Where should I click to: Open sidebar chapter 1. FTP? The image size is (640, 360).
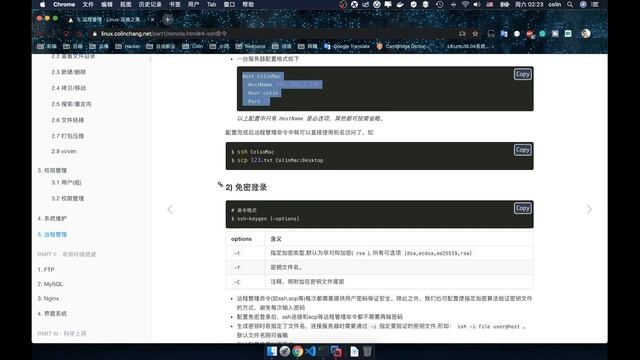point(46,270)
